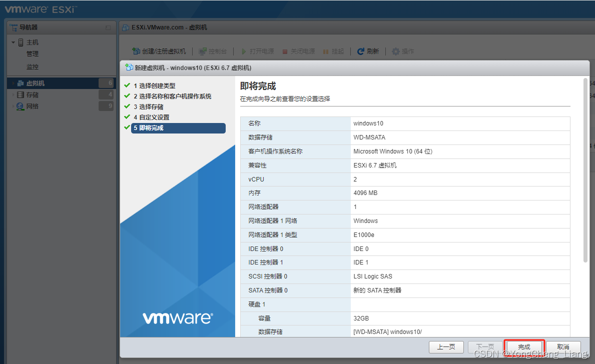
Task: Click the Console (控制台) toolbar item
Action: coord(213,51)
